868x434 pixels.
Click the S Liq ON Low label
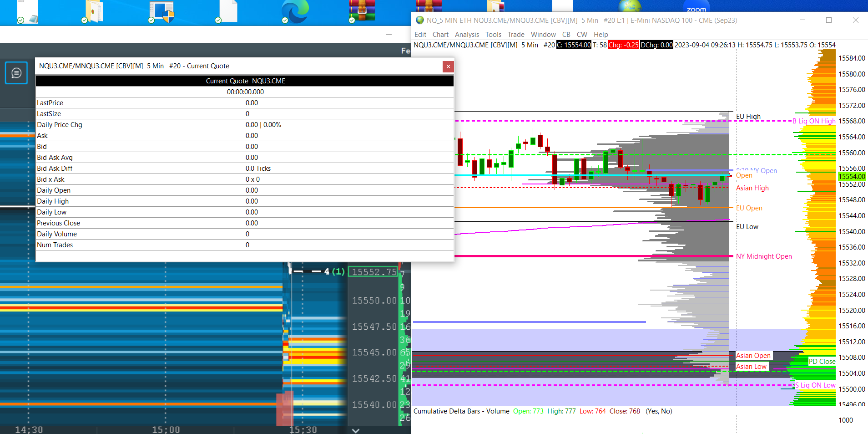(815, 385)
